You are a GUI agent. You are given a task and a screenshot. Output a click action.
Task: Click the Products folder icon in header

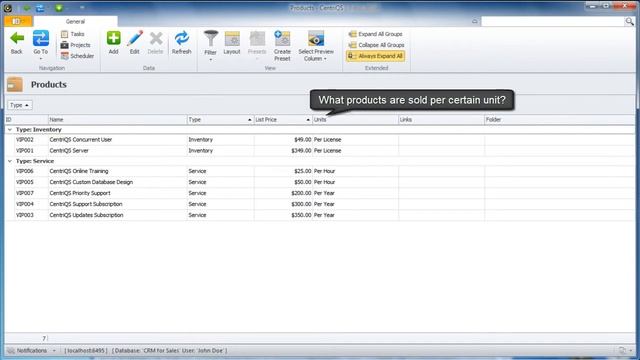[x=15, y=84]
